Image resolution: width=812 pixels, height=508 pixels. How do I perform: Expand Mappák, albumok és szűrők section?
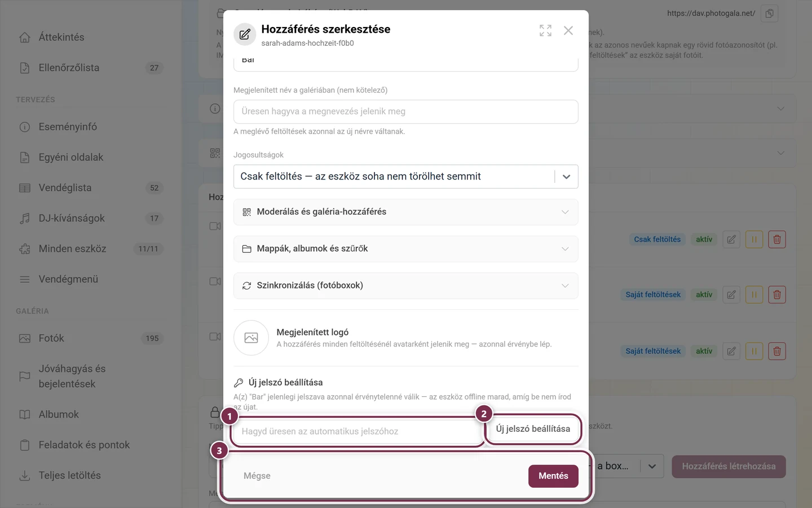tap(406, 249)
